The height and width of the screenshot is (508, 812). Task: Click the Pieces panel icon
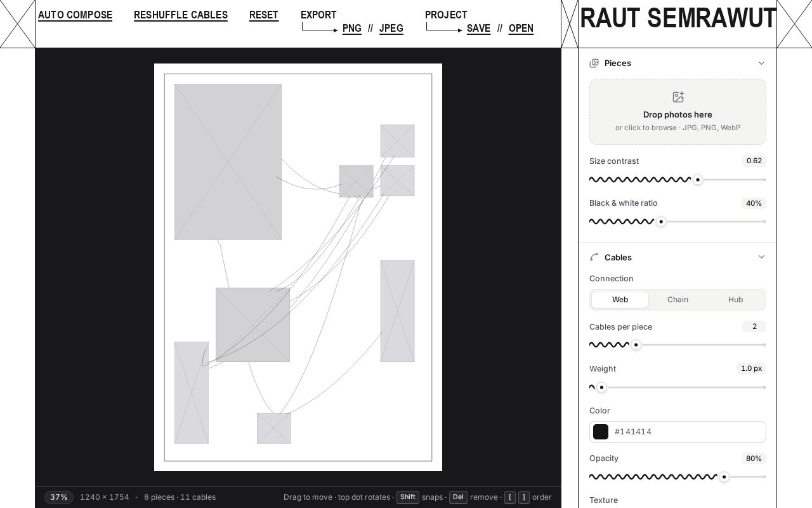[x=594, y=63]
